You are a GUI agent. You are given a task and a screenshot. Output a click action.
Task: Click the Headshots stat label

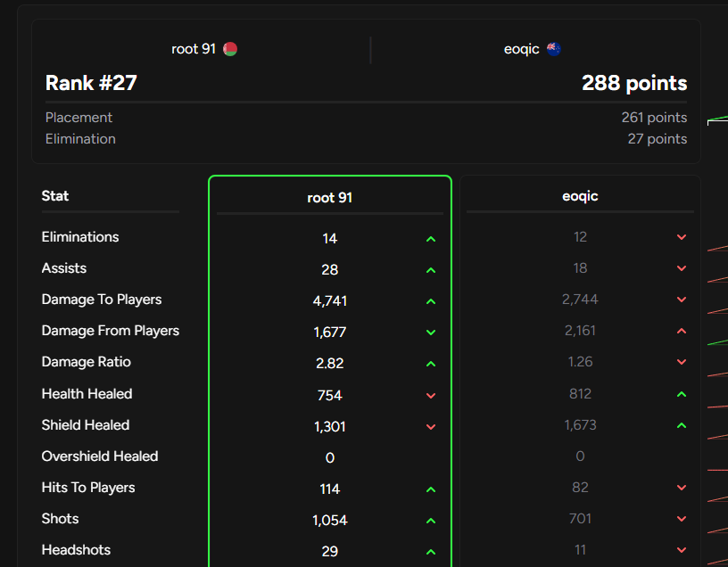click(76, 550)
